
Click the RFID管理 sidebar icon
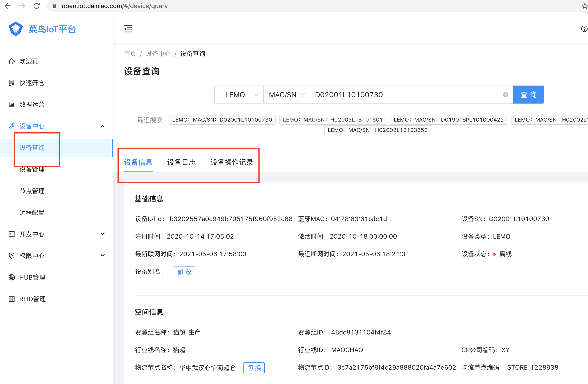(12, 299)
